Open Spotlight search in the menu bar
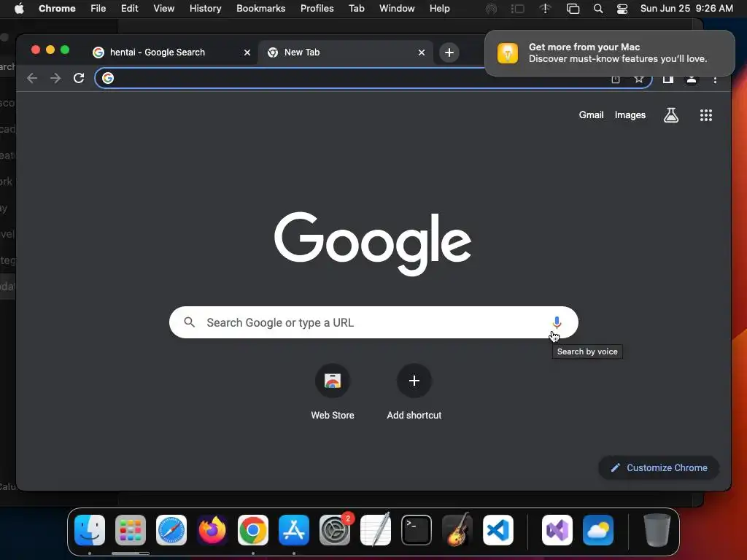 (598, 9)
